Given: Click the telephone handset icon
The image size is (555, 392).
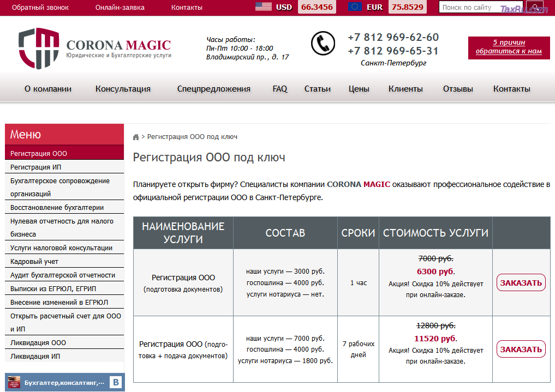Looking at the screenshot, I should point(323,44).
